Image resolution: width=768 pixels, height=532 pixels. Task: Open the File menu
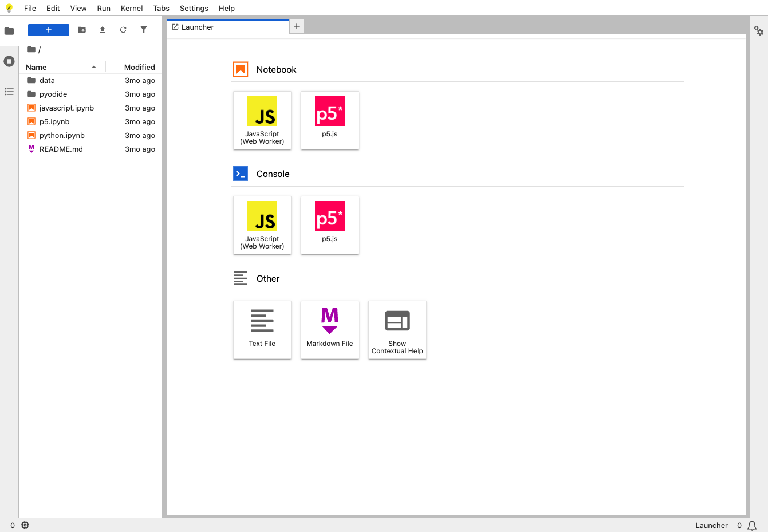click(30, 8)
